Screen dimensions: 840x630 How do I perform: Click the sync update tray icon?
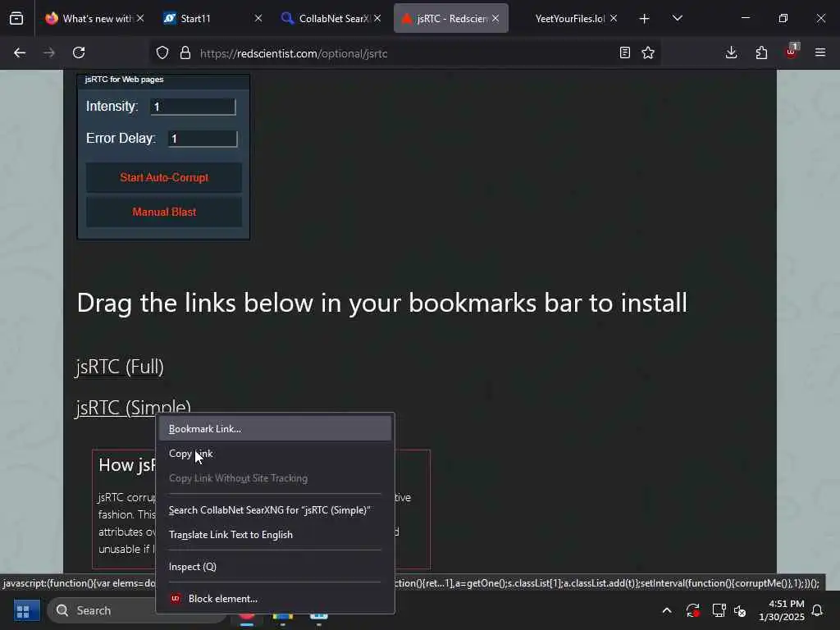tap(692, 610)
